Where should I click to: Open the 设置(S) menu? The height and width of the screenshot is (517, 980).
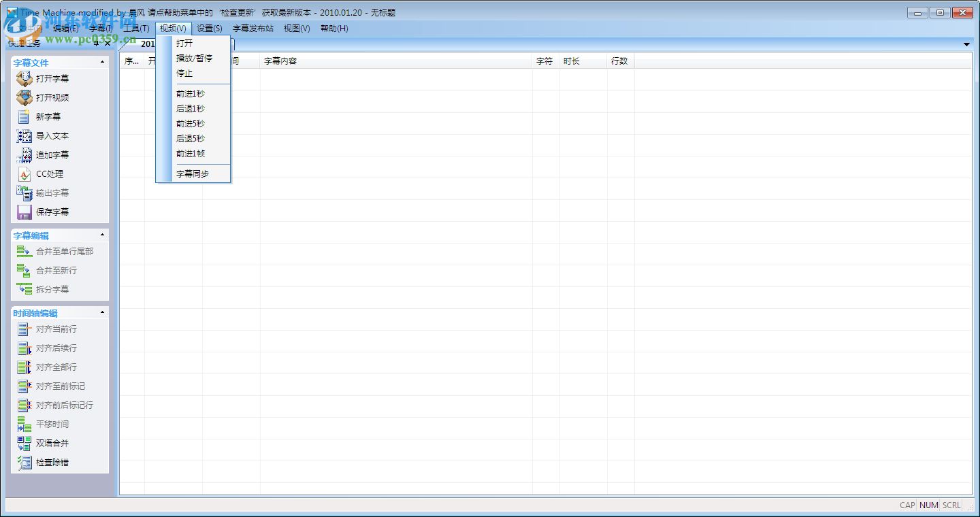point(209,29)
